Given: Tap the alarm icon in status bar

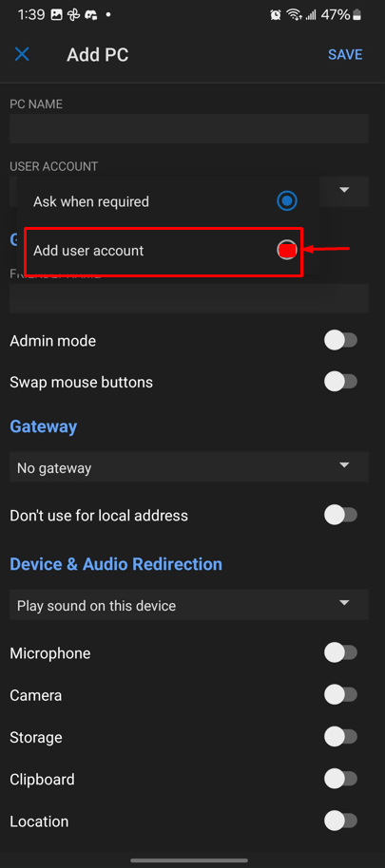Looking at the screenshot, I should (x=276, y=15).
